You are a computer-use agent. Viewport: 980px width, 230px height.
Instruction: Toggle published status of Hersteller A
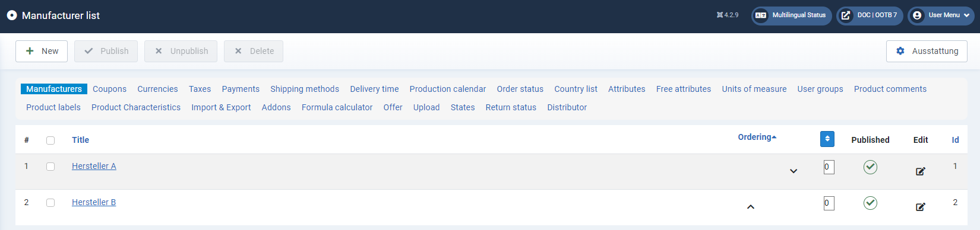(x=870, y=167)
